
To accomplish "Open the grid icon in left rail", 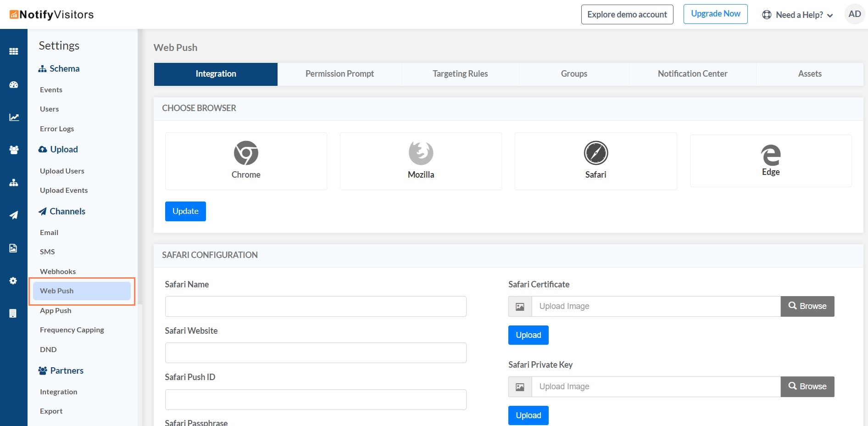I will pos(14,51).
